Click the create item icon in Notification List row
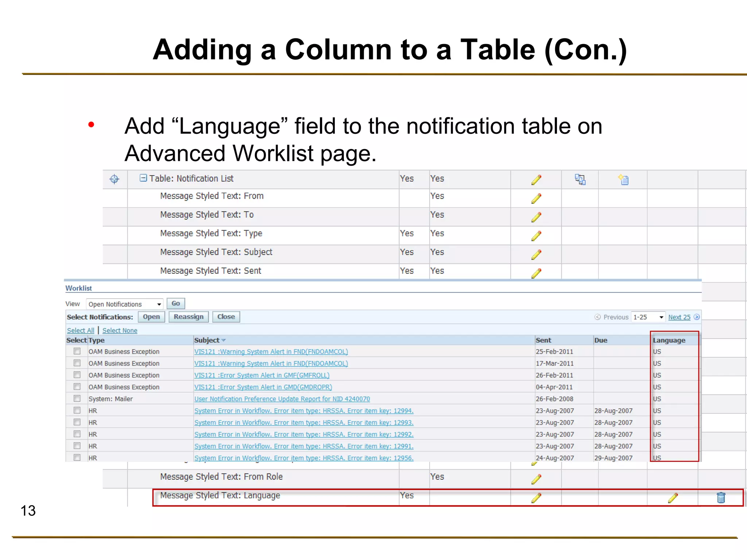747x560 pixels. pos(623,179)
